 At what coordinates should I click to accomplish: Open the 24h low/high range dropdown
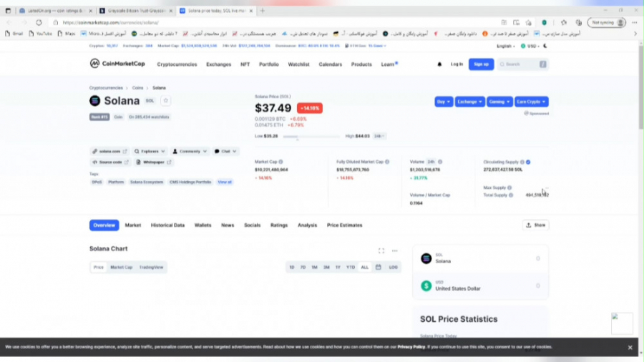379,136
